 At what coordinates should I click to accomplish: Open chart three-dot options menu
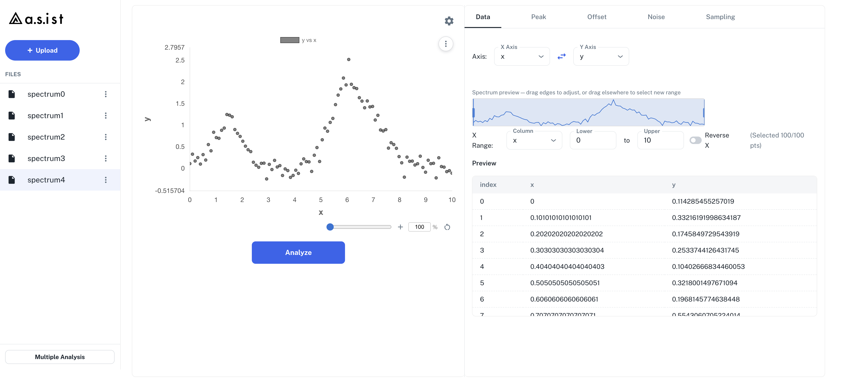(445, 44)
